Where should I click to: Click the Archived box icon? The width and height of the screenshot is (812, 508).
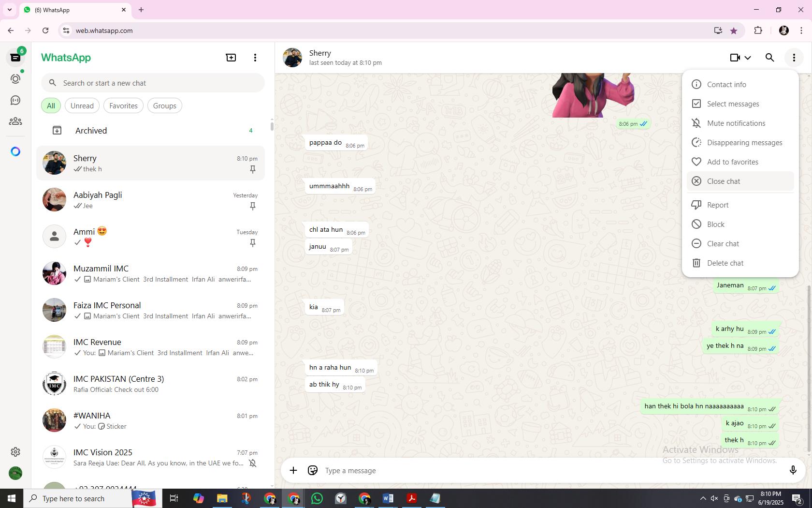(57, 130)
